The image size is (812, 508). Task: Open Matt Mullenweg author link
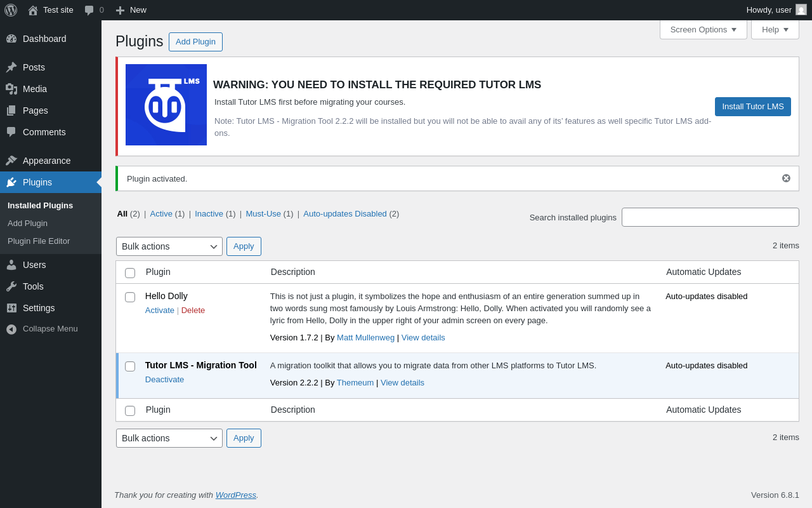pyautogui.click(x=365, y=337)
